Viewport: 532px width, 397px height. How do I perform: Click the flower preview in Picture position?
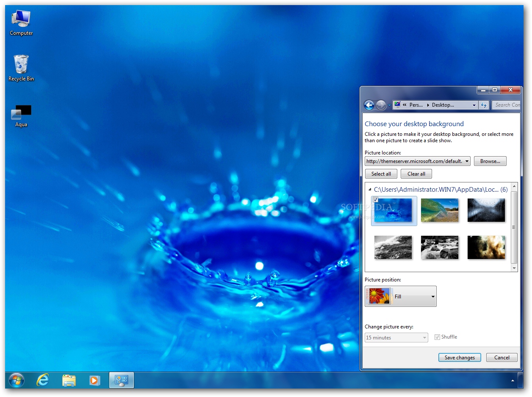pos(379,296)
